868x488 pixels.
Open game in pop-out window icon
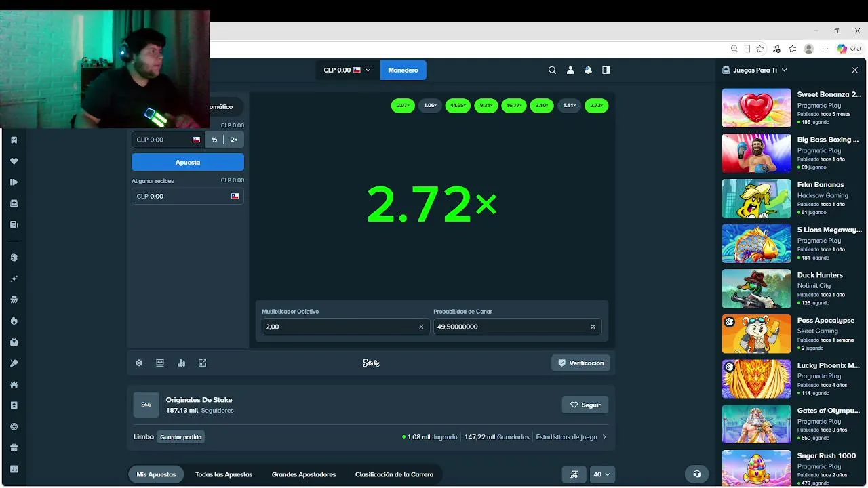click(202, 363)
